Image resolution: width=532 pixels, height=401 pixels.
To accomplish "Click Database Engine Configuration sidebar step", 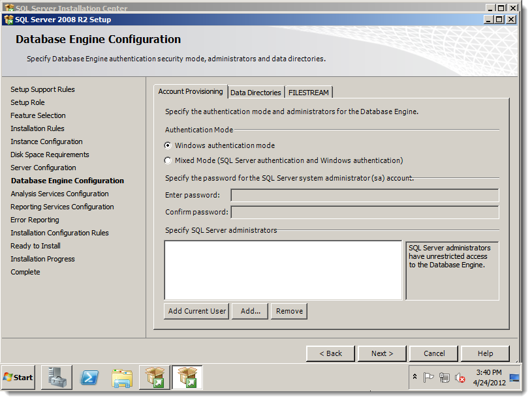I will pos(67,181).
